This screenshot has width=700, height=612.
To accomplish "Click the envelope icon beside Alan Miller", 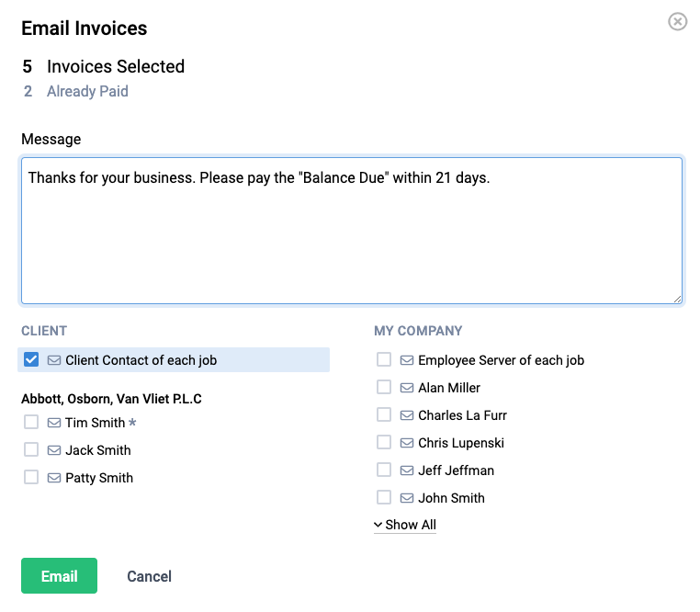I will pos(407,388).
